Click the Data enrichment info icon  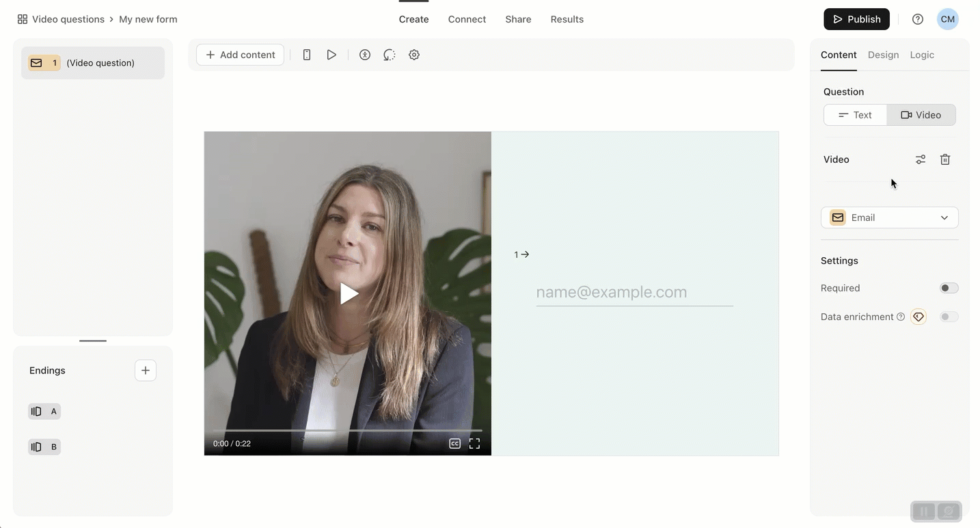901,317
